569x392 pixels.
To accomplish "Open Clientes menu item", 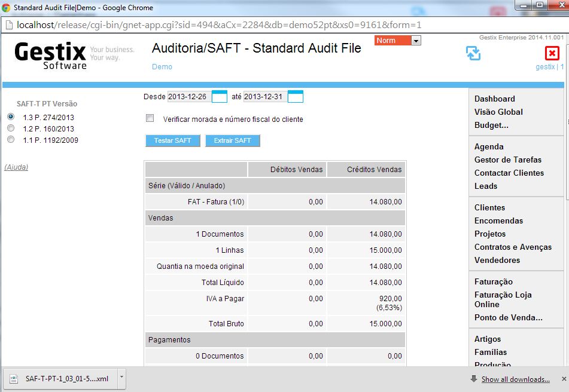I will [x=489, y=207].
